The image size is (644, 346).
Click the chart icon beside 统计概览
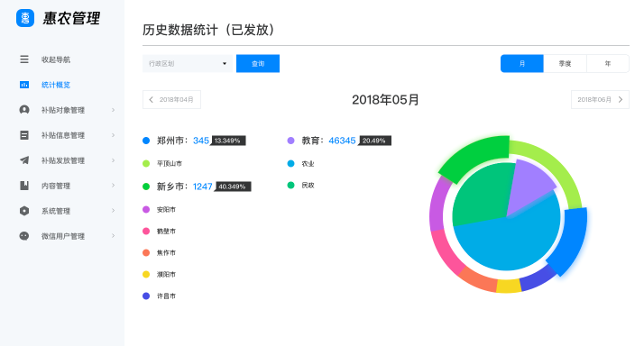(24, 85)
